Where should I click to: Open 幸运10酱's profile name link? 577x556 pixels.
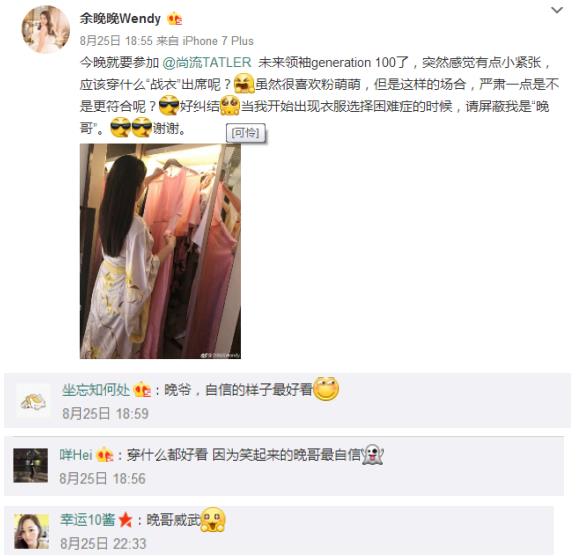88,520
